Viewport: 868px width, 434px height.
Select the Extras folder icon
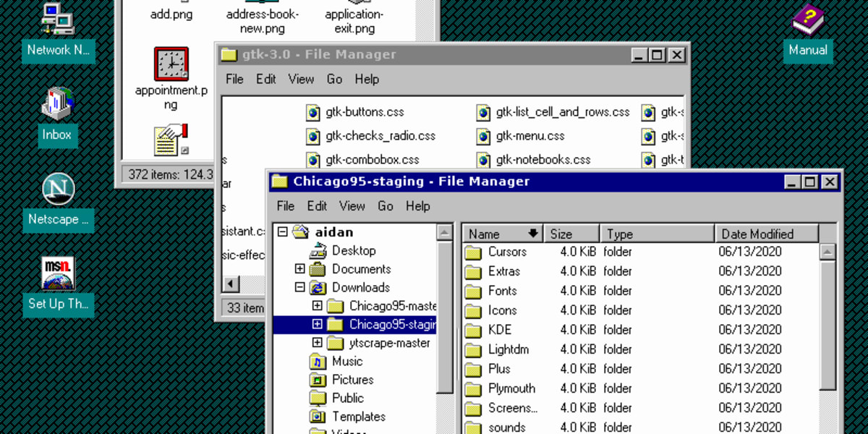pyautogui.click(x=473, y=272)
